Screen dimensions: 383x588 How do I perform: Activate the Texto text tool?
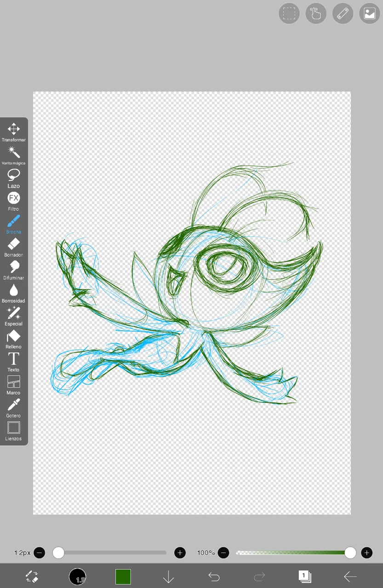tap(14, 362)
